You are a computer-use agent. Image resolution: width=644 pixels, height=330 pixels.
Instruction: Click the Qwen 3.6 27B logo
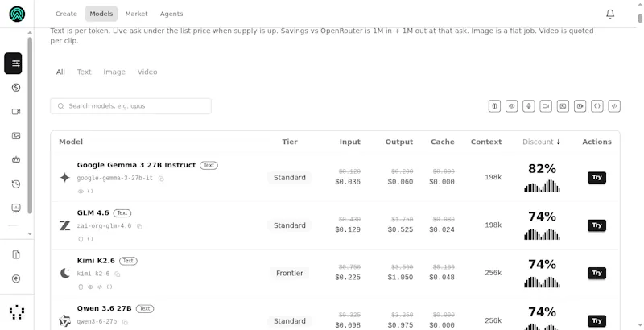[65, 320]
